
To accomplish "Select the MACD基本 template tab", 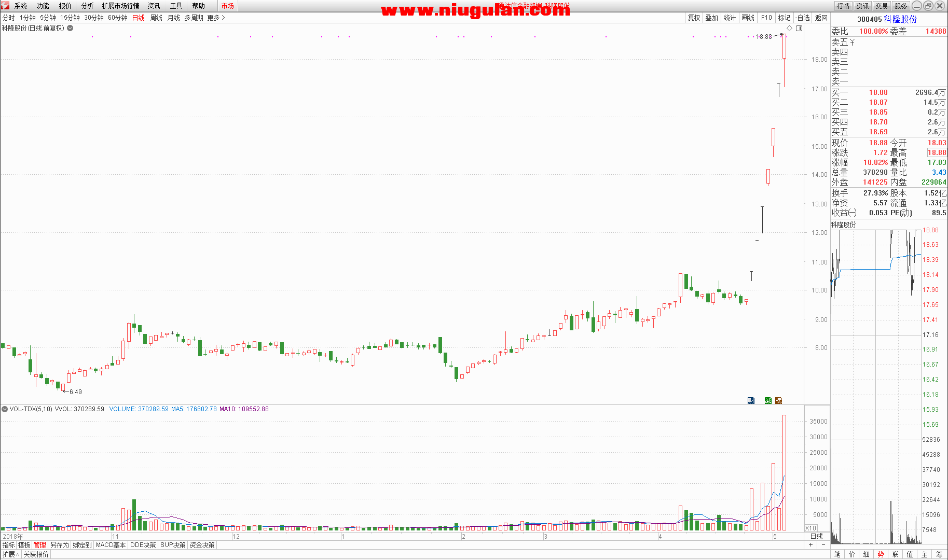I will pyautogui.click(x=111, y=545).
